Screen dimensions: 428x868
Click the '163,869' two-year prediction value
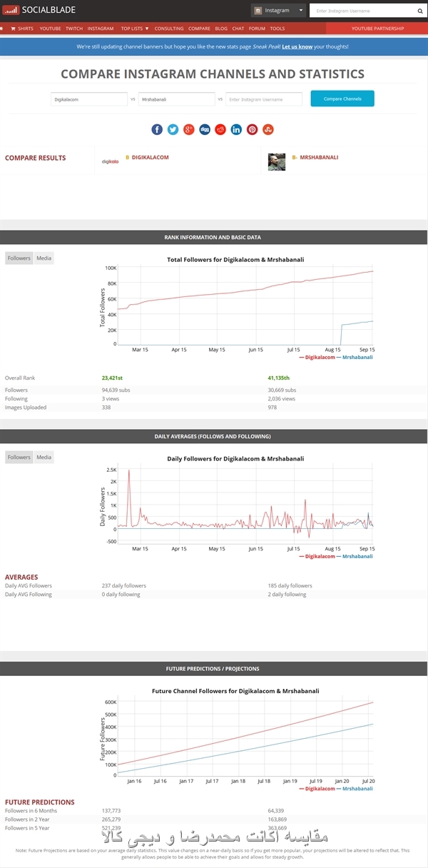(277, 819)
